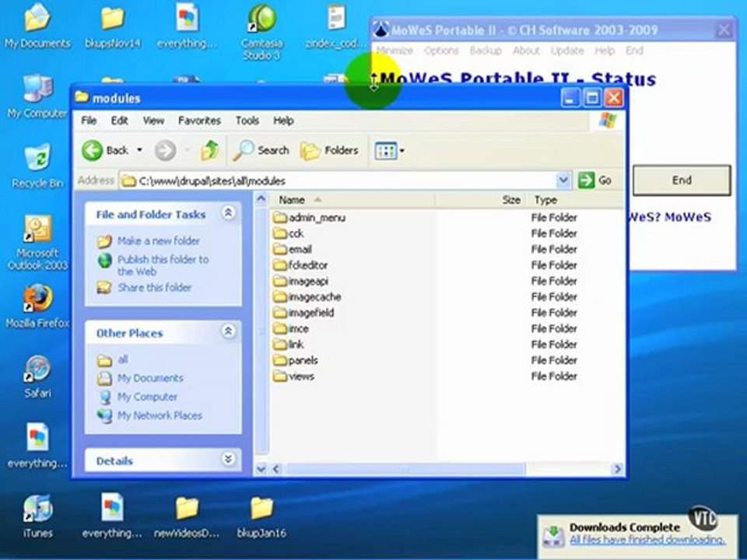This screenshot has width=747, height=560.
Task: Click the address path field
Action: pos(337,181)
